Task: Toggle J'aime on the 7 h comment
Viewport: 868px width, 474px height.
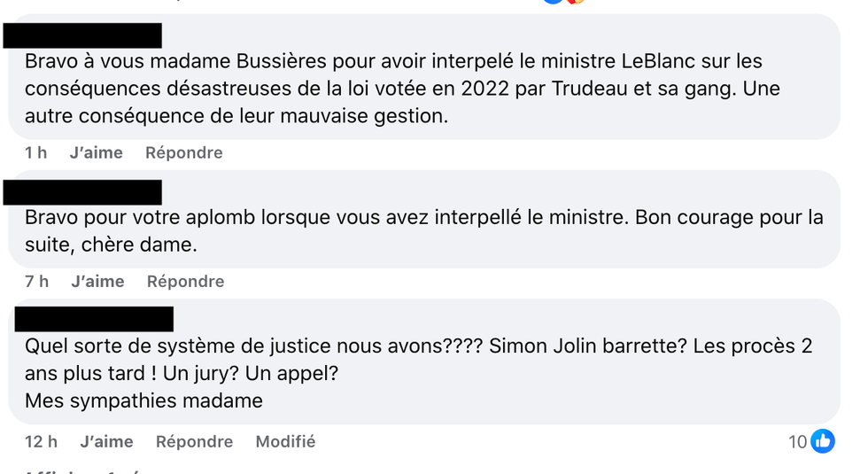Action: [x=97, y=281]
